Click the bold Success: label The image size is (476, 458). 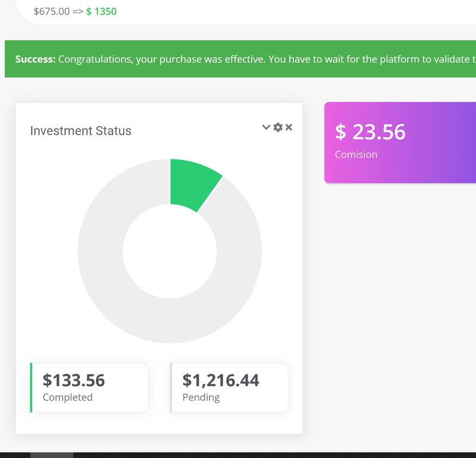35,59
